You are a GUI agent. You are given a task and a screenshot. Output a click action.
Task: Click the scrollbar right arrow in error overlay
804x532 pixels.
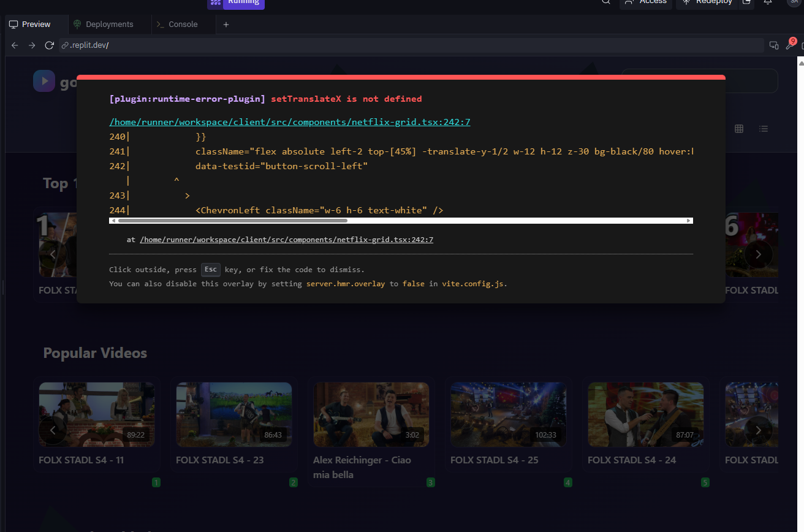coord(689,221)
